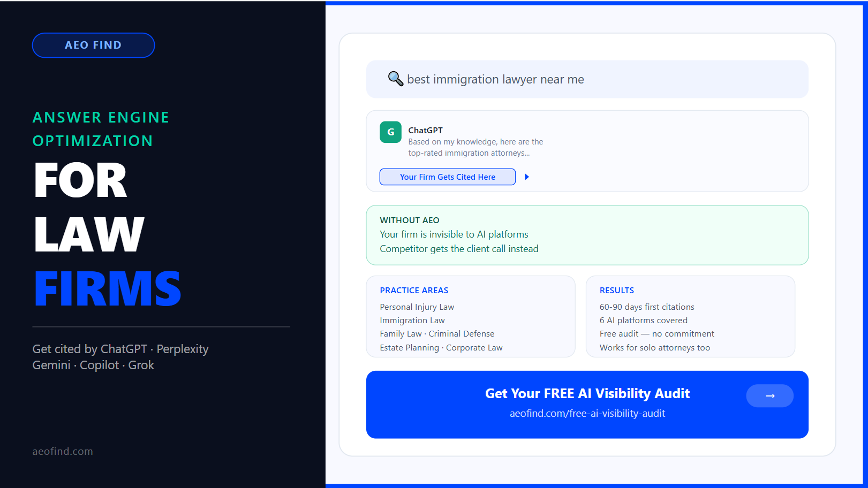The height and width of the screenshot is (488, 868).
Task: Focus the 'best immigration lawyer near me' search field
Action: point(587,79)
